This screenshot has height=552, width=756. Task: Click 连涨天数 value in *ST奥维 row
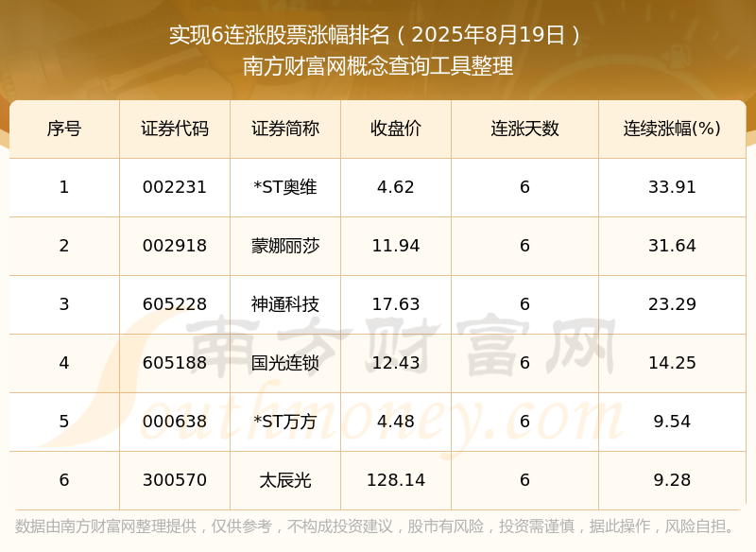pyautogui.click(x=524, y=187)
